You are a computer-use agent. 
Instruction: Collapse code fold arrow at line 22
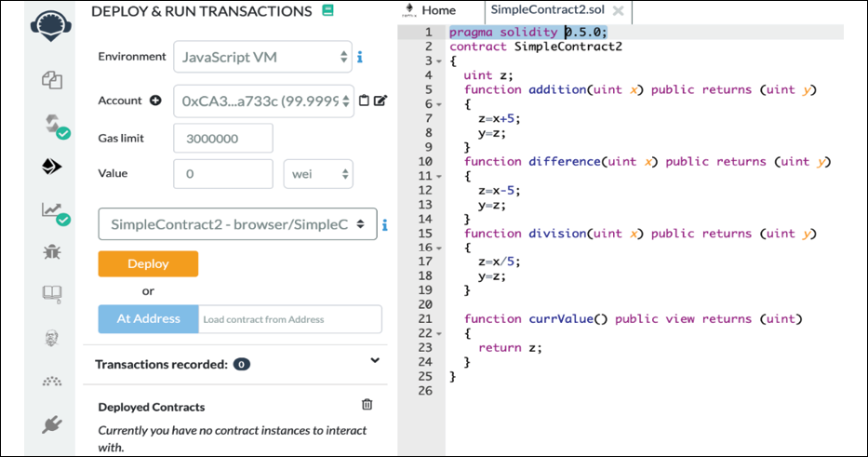439,334
